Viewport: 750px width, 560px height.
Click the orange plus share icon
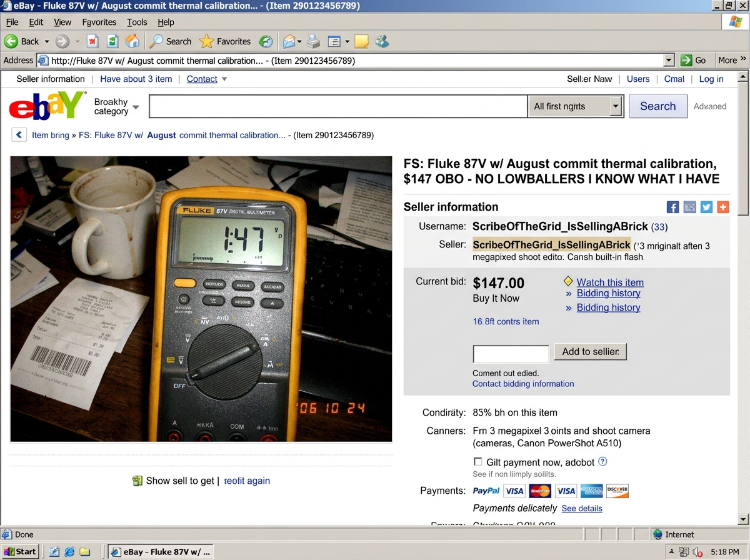pos(723,207)
